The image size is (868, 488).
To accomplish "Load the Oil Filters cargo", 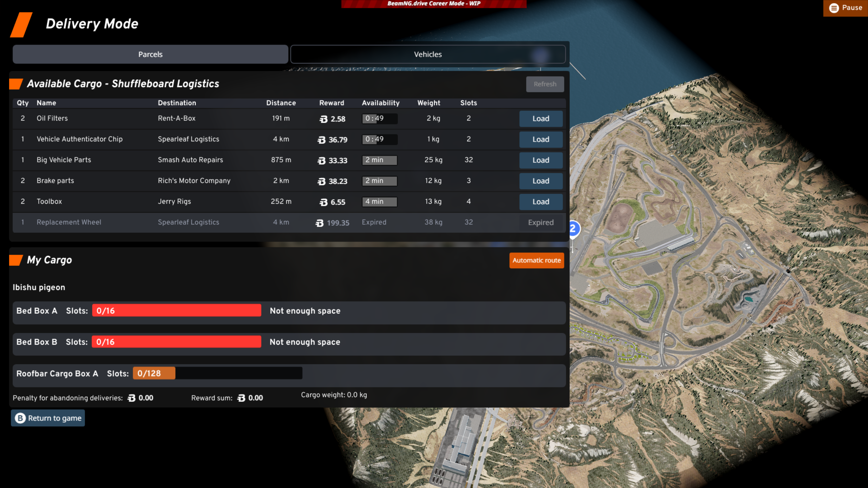I will coord(541,119).
